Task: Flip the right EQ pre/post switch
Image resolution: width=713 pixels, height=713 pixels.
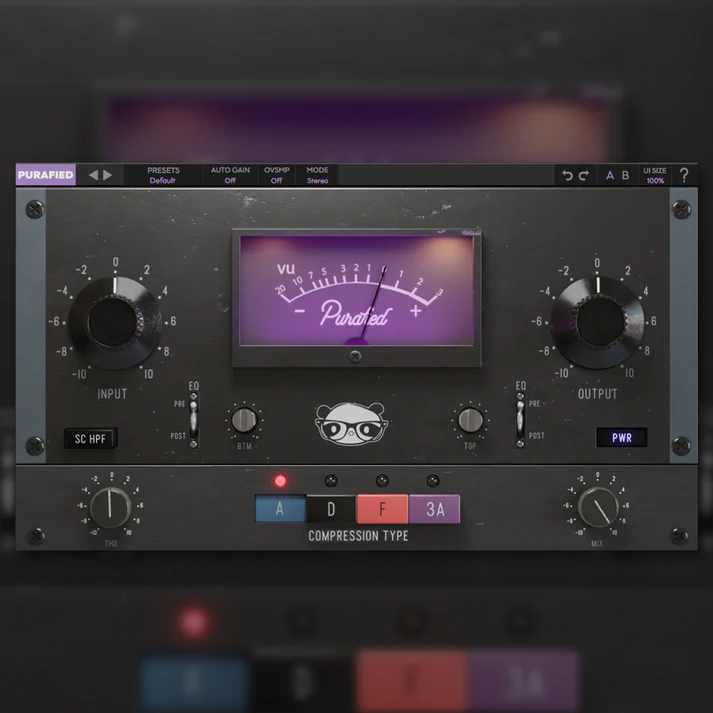Action: (520, 420)
